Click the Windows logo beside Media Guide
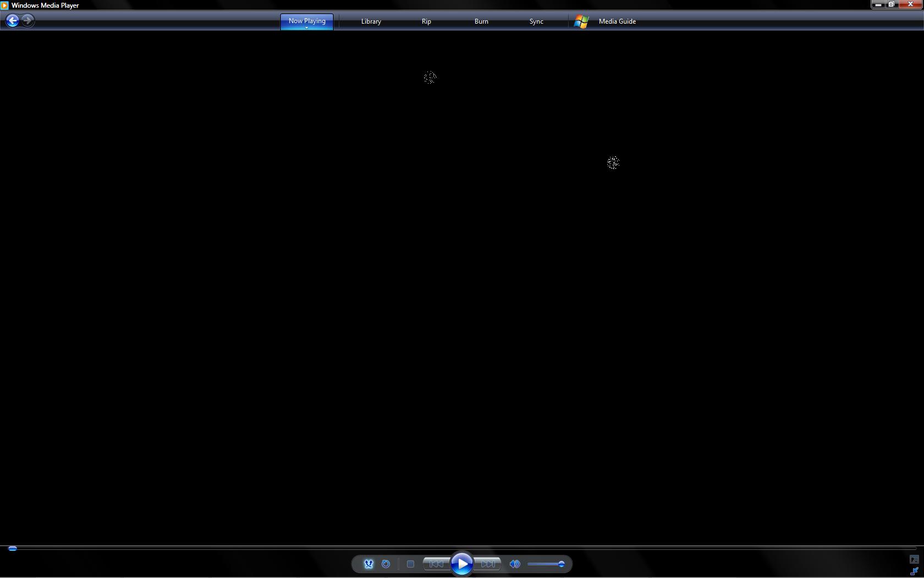924x578 pixels. (x=581, y=21)
